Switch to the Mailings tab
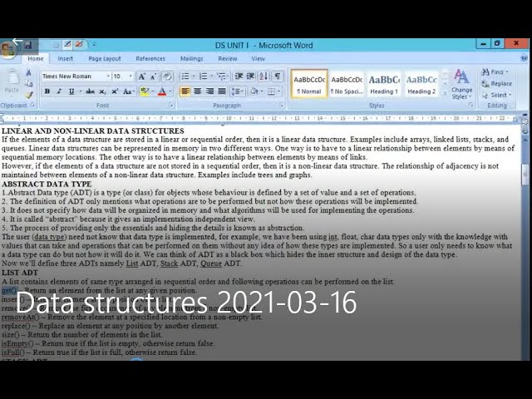The image size is (532, 399). pyautogui.click(x=191, y=58)
